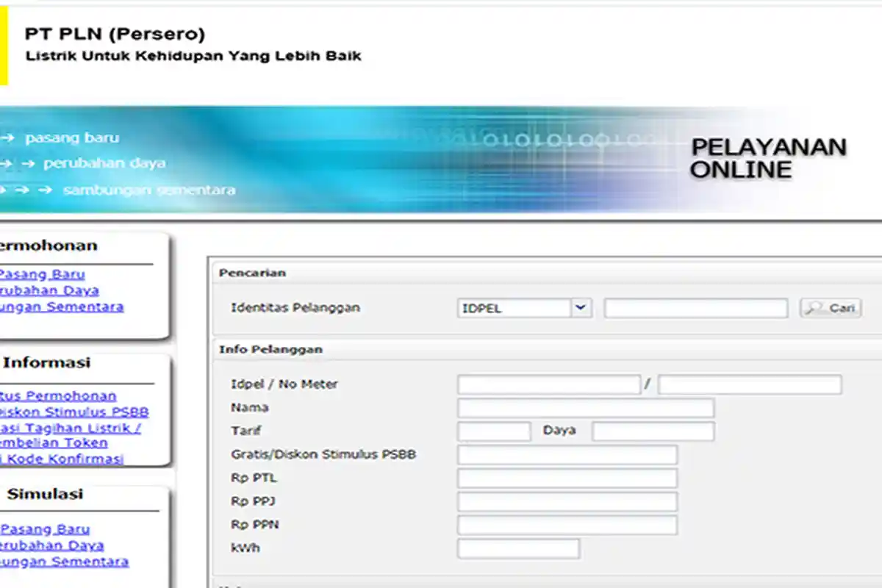Click the arrow icon before 'pasang baru' nav item
This screenshot has height=588, width=882.
[7, 137]
